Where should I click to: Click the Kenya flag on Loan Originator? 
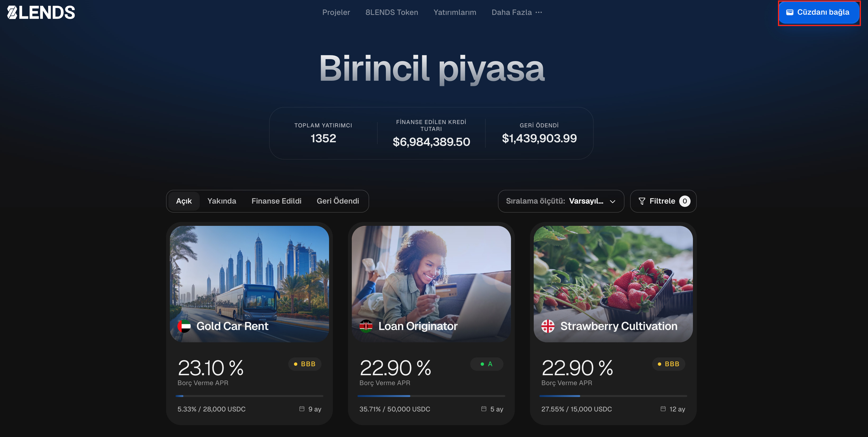(x=366, y=326)
